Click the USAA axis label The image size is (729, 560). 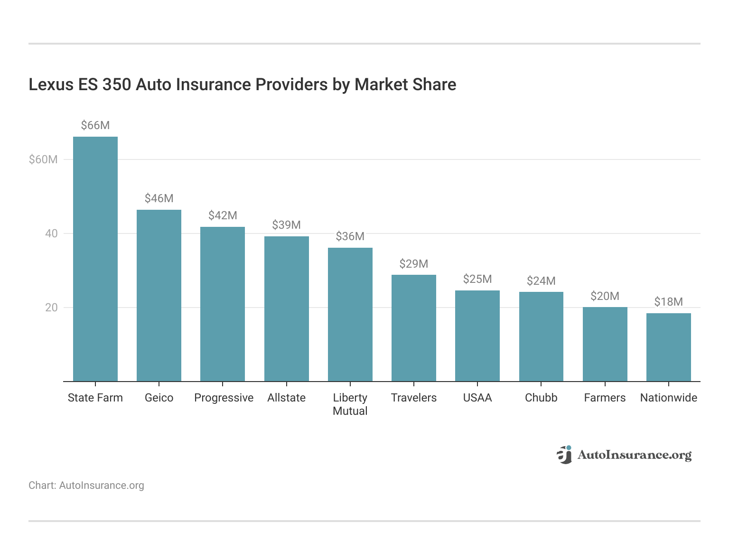(477, 398)
